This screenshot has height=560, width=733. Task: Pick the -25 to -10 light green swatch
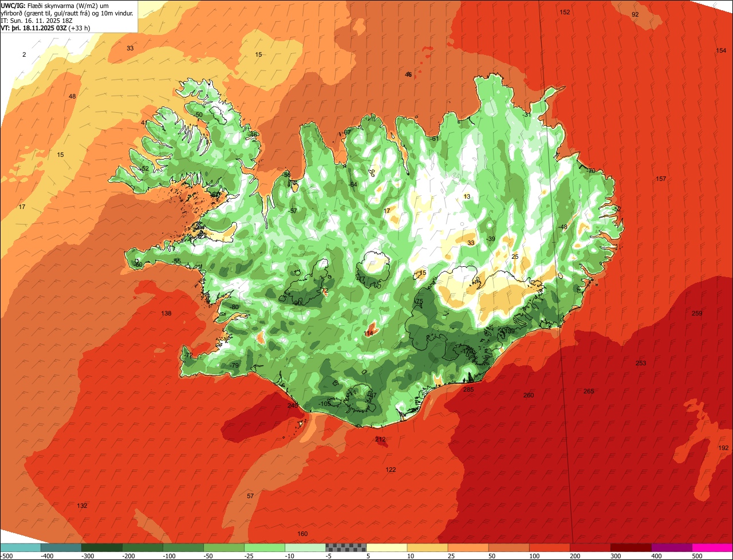[265, 547]
